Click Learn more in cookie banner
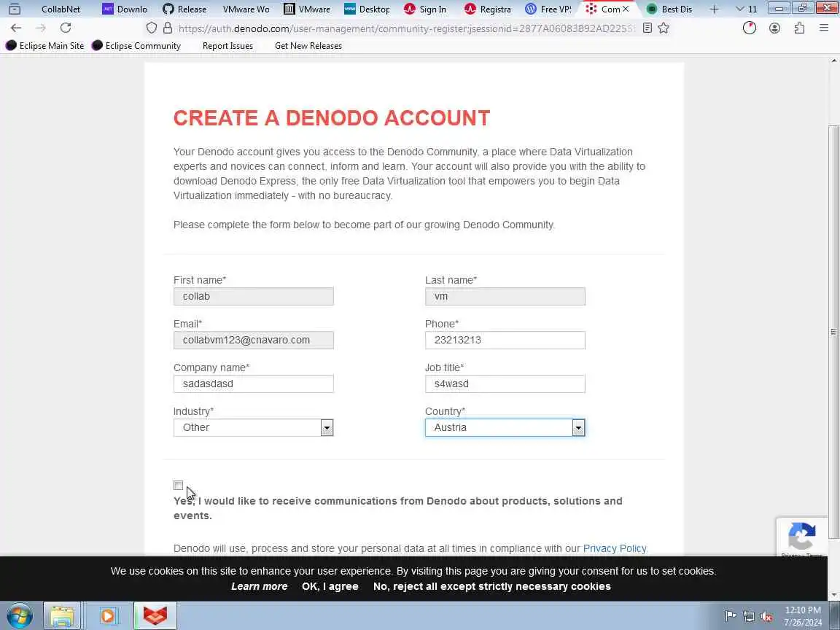 [x=260, y=586]
